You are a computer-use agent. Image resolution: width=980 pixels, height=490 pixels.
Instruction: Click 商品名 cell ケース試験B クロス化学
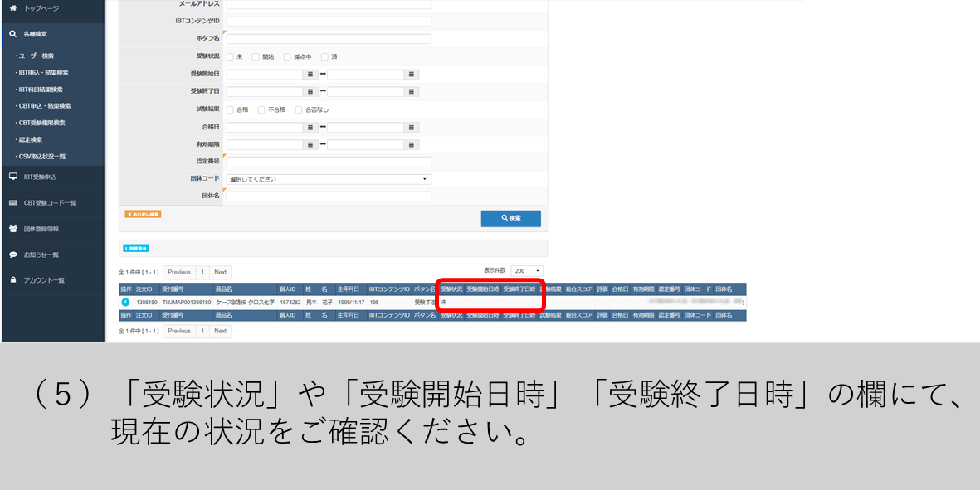[245, 302]
